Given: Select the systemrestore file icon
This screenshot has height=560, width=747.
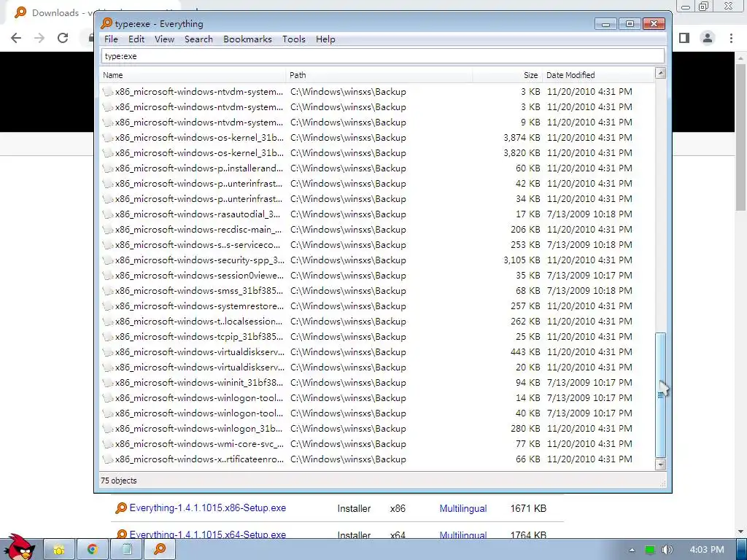Looking at the screenshot, I should (108, 306).
